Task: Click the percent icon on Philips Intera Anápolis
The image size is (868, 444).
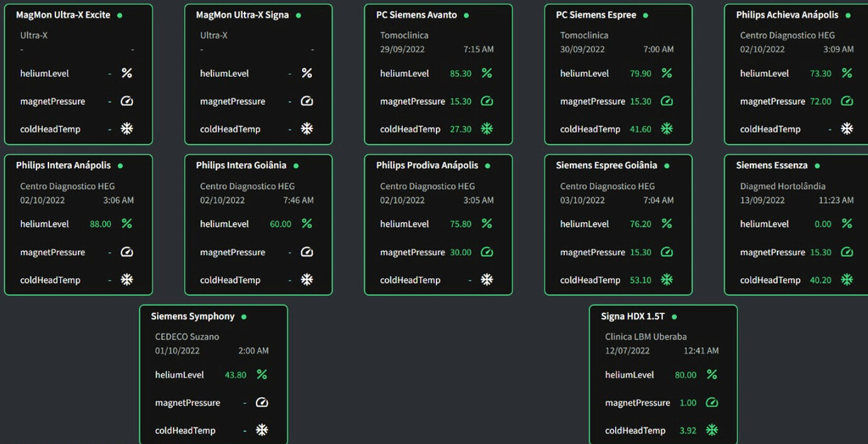Action: (127, 224)
